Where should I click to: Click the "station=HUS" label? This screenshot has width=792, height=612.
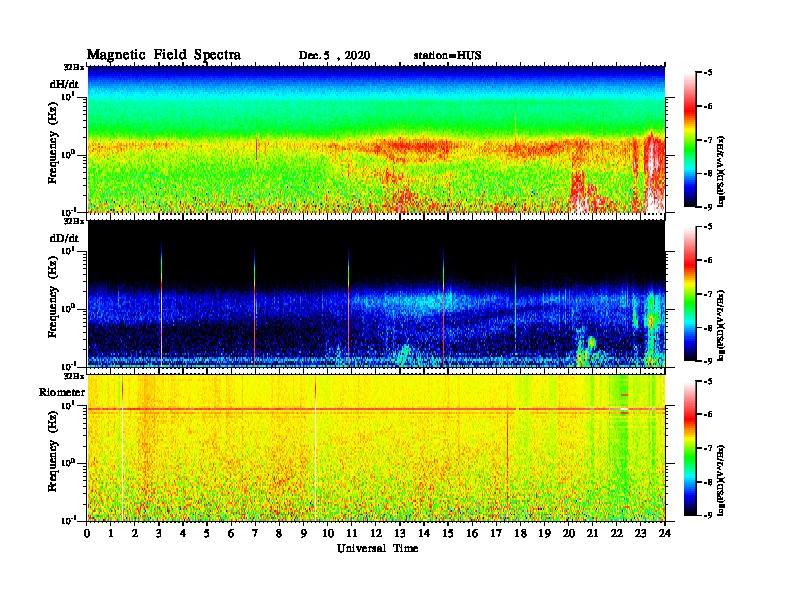coord(447,56)
